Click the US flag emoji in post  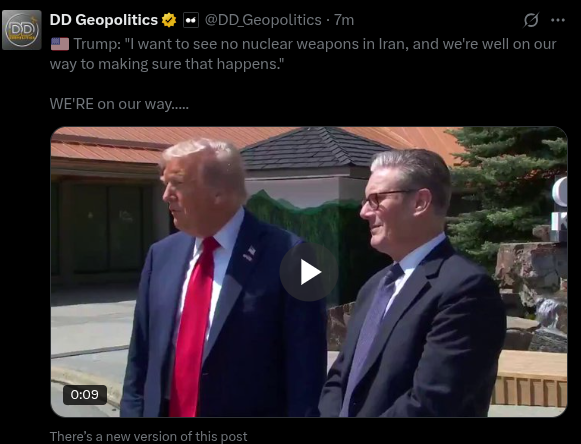tap(60, 44)
